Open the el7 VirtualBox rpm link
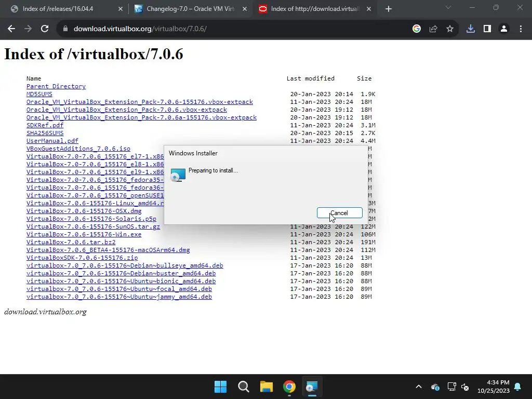The height and width of the screenshot is (399, 532). 95,156
